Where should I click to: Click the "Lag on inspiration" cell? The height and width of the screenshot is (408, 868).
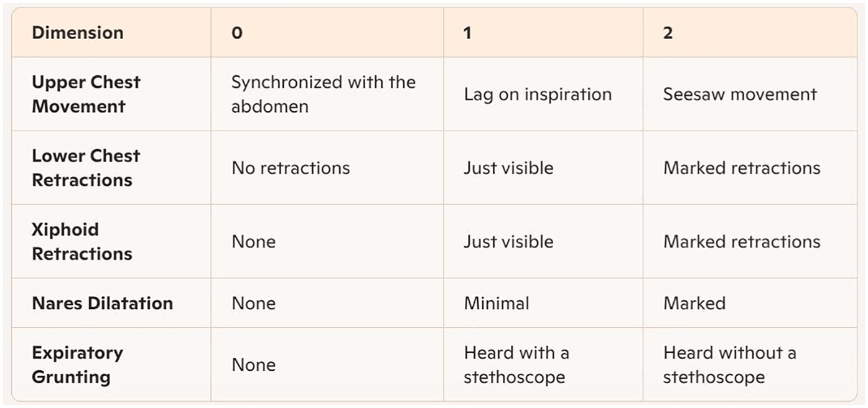coord(538,95)
